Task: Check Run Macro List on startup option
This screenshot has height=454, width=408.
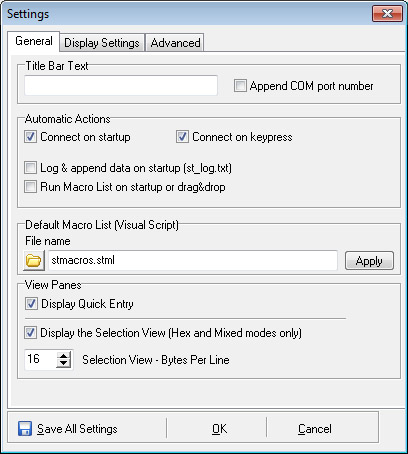Action: coord(30,187)
